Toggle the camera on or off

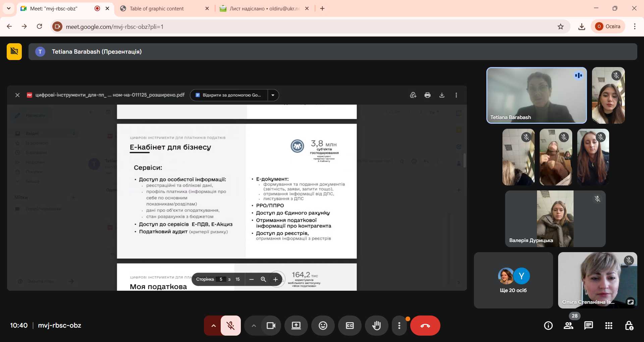coord(271,326)
